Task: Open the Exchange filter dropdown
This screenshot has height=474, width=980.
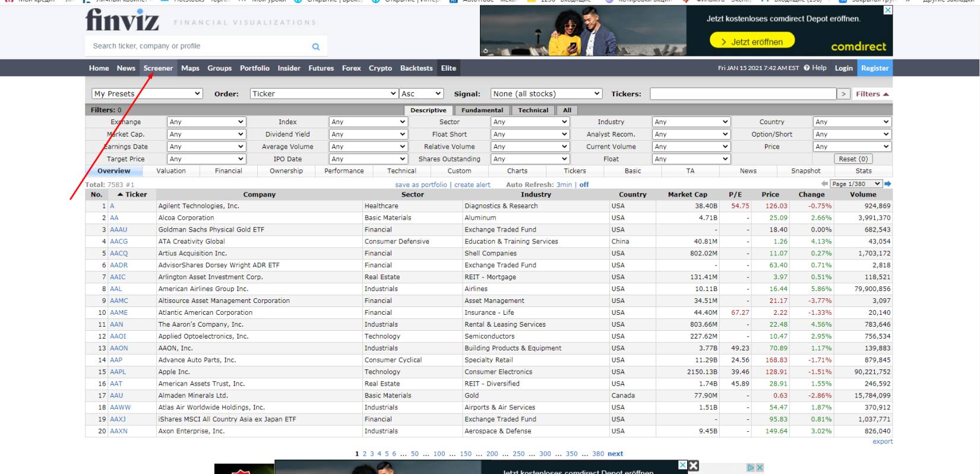Action: [206, 122]
